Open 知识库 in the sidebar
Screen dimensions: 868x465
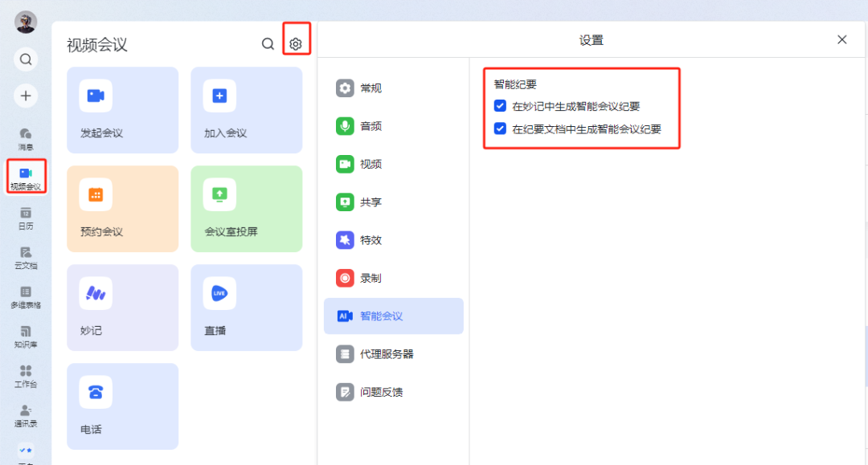click(26, 337)
